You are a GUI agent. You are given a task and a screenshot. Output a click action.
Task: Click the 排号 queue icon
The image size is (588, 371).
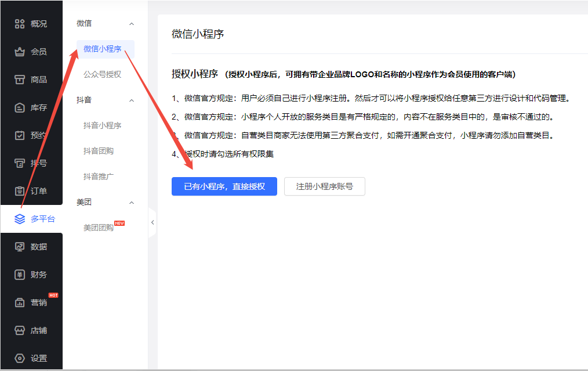click(x=20, y=163)
